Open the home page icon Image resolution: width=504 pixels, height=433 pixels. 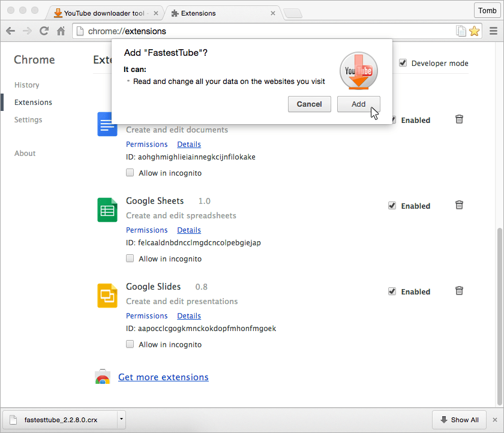click(x=61, y=31)
